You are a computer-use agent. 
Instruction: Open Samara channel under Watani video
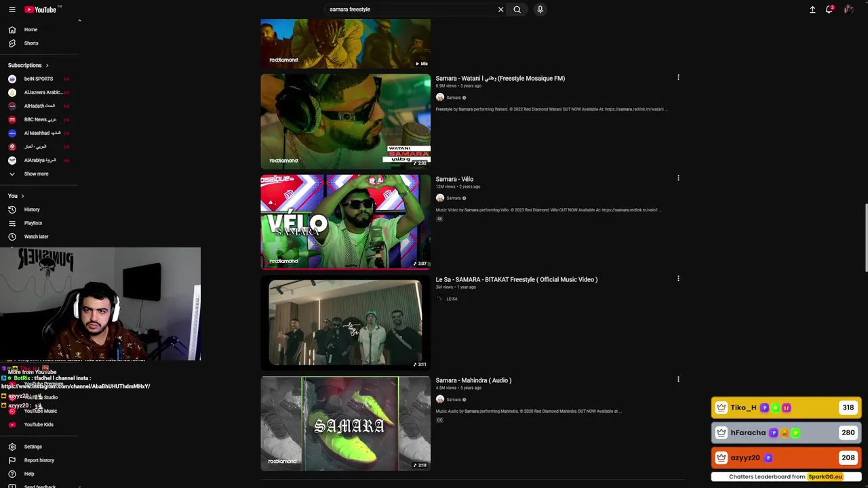[x=453, y=98]
